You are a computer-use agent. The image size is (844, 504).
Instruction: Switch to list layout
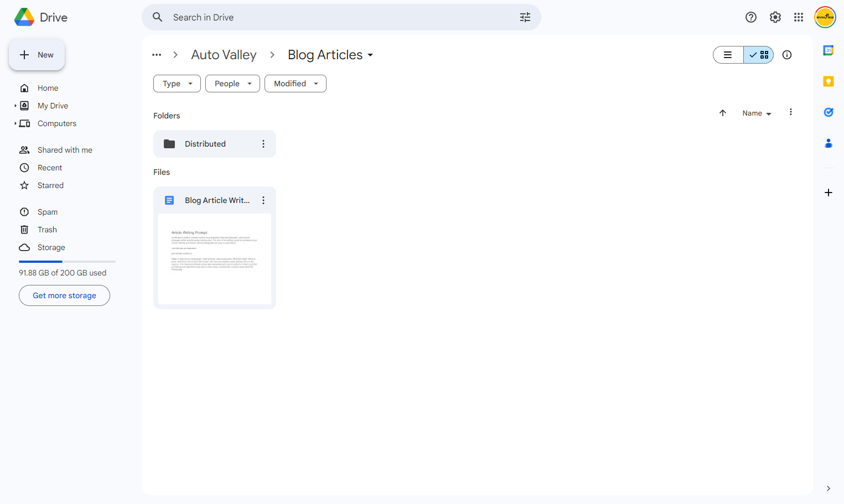(728, 55)
